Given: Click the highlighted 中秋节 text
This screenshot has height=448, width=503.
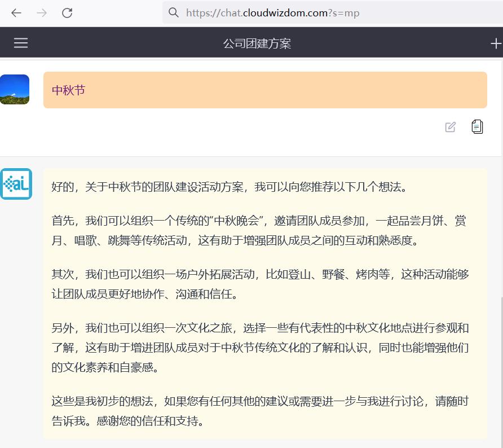Looking at the screenshot, I should (68, 90).
